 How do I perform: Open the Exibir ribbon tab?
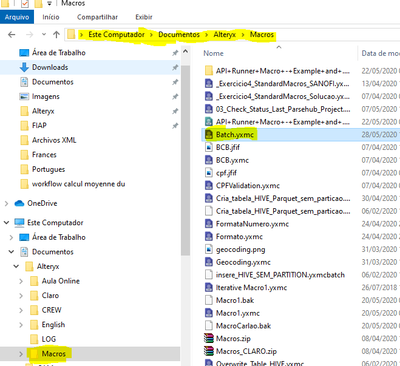coord(144,17)
